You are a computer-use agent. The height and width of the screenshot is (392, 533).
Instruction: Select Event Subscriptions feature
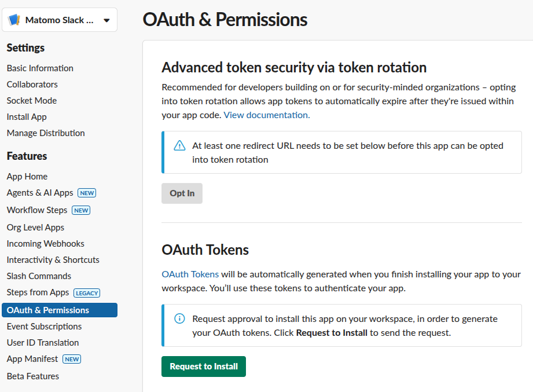click(44, 327)
